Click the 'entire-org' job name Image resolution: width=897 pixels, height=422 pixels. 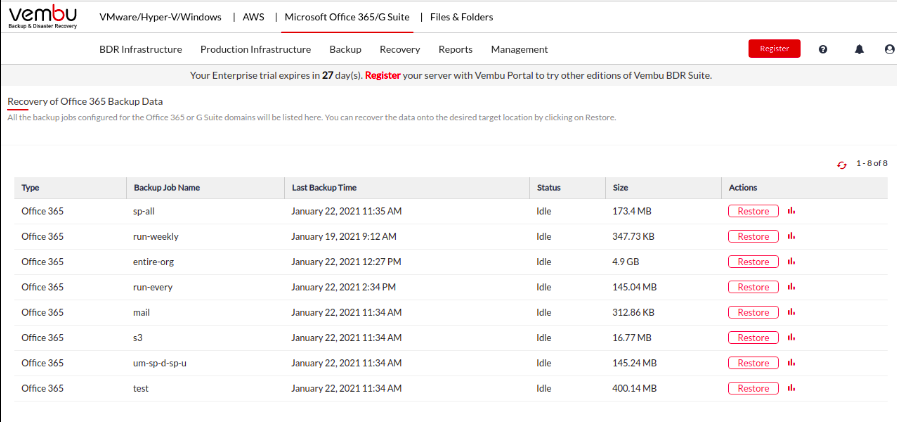pyautogui.click(x=153, y=261)
